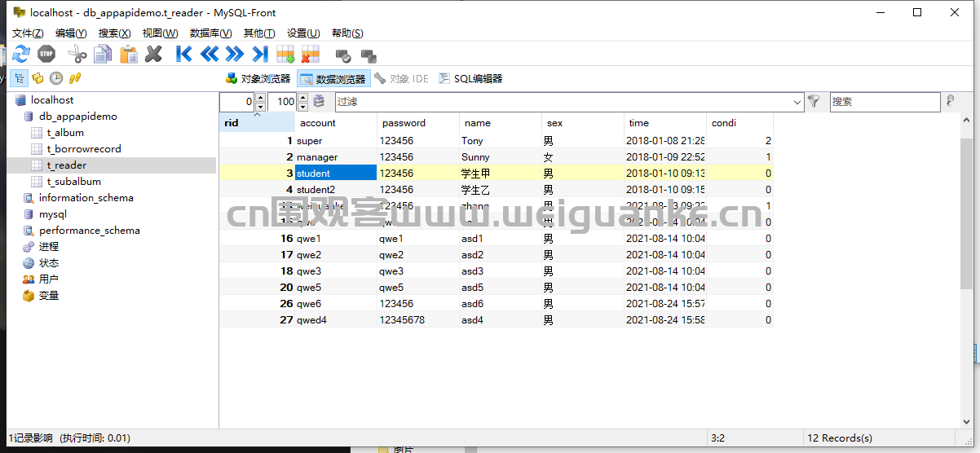Click the paste clipboard icon
This screenshot has height=453, width=980.
click(x=129, y=55)
